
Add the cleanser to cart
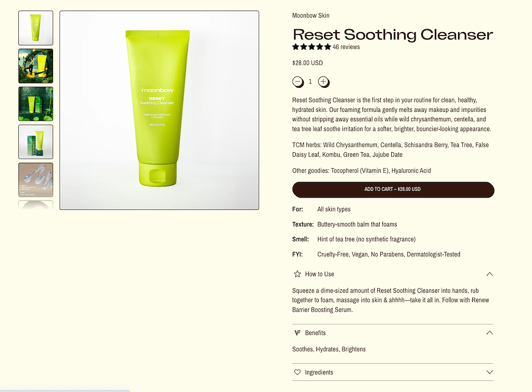pyautogui.click(x=393, y=189)
